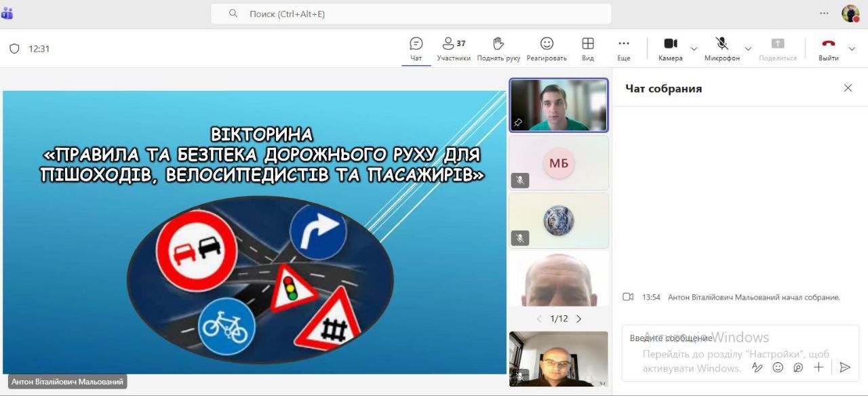Expand camera options dropdown arrow

(x=694, y=49)
